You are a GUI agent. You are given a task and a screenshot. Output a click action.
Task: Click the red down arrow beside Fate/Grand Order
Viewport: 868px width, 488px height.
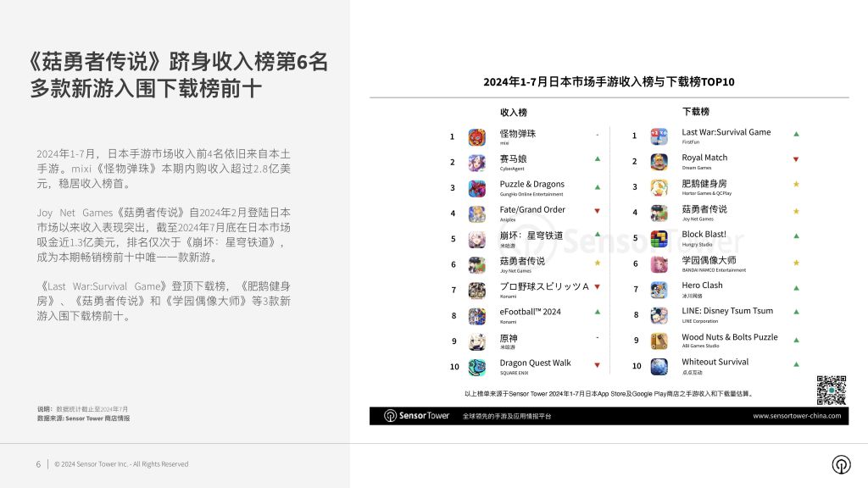pos(598,211)
